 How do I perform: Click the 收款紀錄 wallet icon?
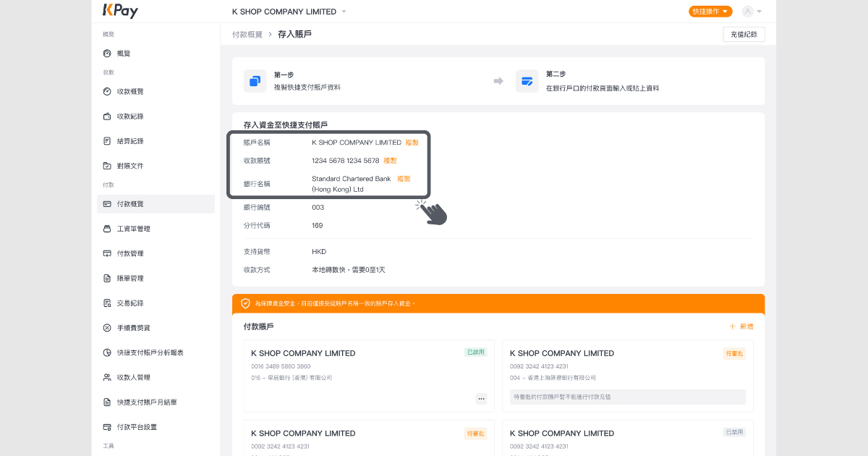pyautogui.click(x=107, y=117)
